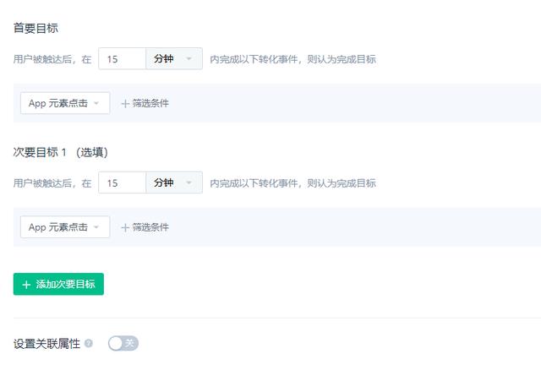Click the 分钟 dropdown arrow under 首要目标

[189, 58]
